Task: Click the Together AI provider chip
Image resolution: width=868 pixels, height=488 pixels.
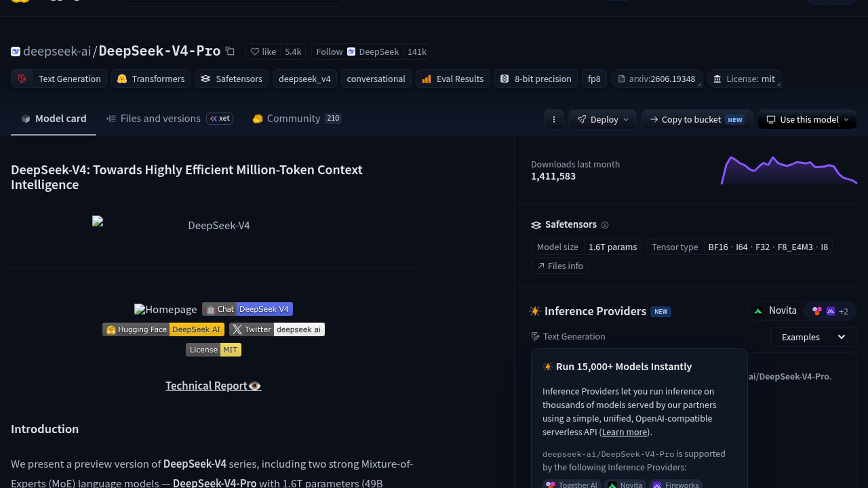Action: (572, 484)
